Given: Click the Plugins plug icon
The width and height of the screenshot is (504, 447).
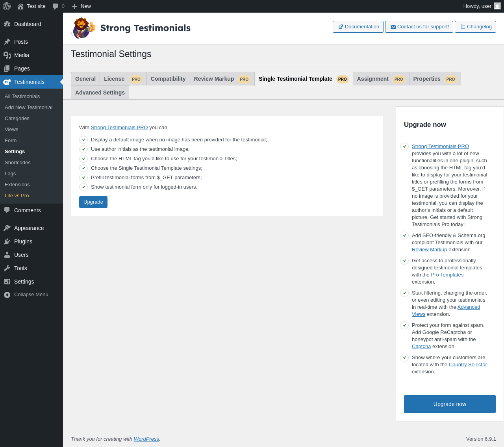Looking at the screenshot, I should click(x=7, y=241).
